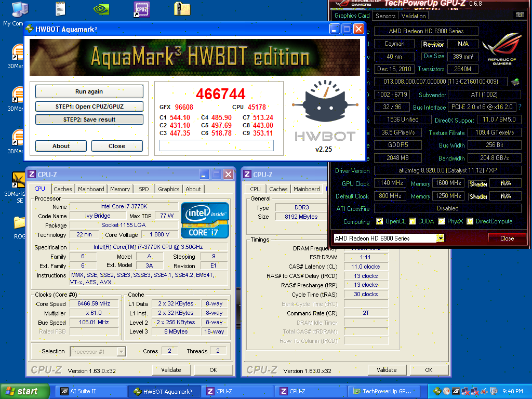Screen dimensions: 532x399
Task: Click the Aquamark window title icon
Action: [30, 29]
